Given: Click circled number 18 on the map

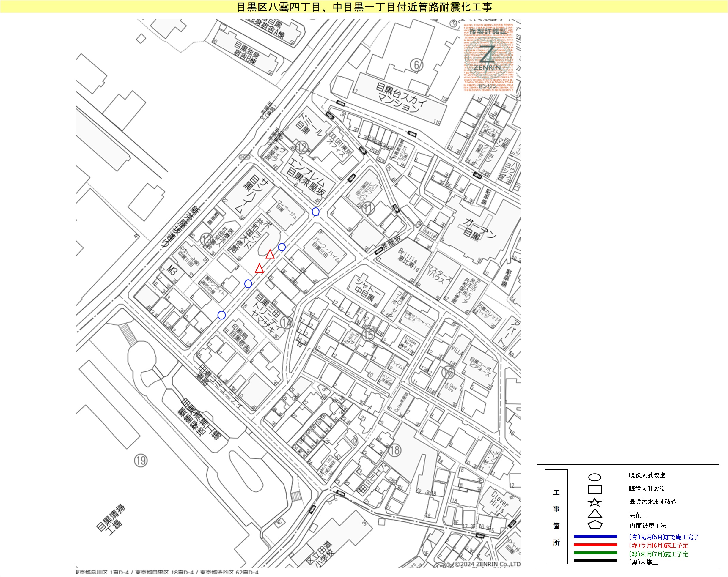Looking at the screenshot, I should tap(394, 450).
